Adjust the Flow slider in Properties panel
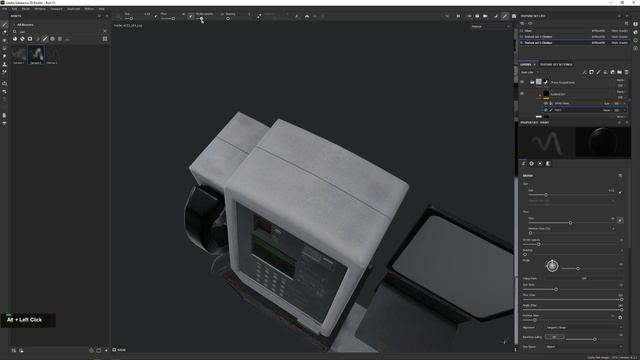Image resolution: width=640 pixels, height=360 pixels. pos(571,222)
